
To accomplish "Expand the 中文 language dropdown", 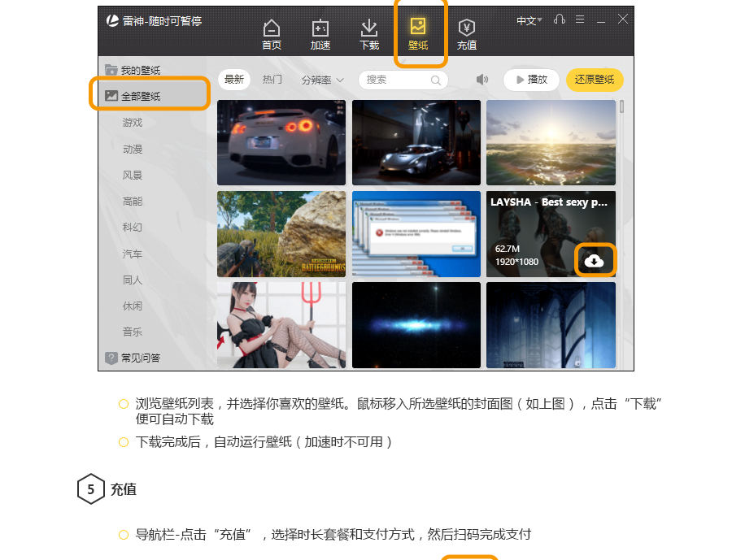I will tap(529, 20).
